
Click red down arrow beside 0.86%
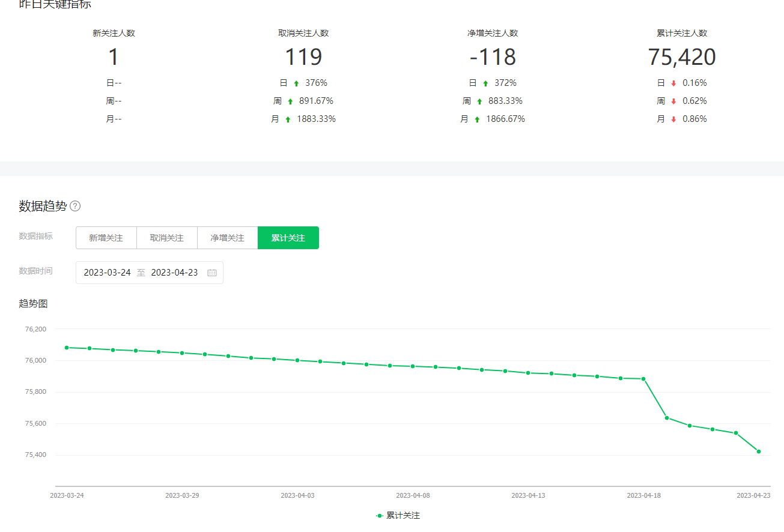click(x=673, y=119)
